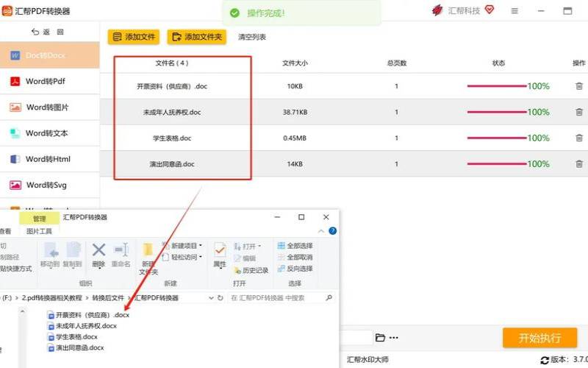The image size is (588, 368).
Task: Create a new folder with 新建文件夹
Action: click(x=148, y=259)
